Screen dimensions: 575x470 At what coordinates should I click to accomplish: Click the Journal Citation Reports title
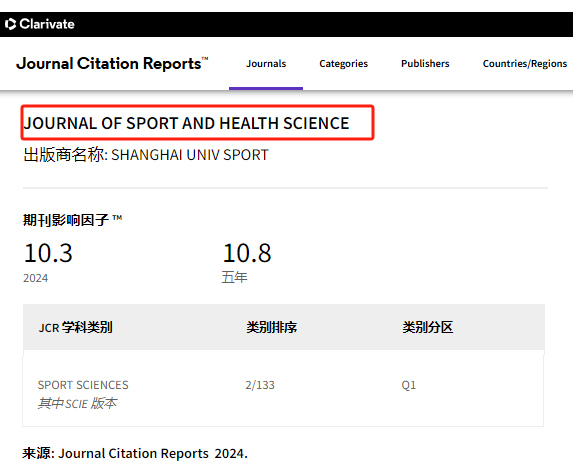pyautogui.click(x=112, y=63)
